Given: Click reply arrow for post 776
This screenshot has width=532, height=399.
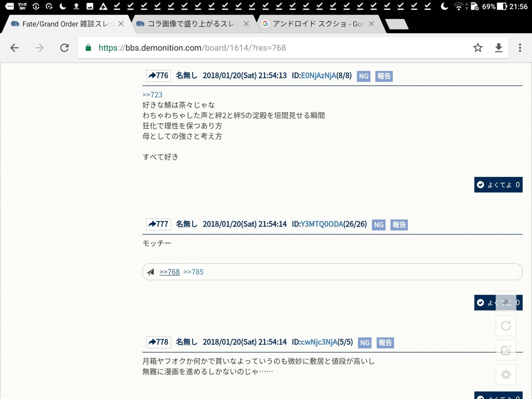Looking at the screenshot, I should click(158, 76).
